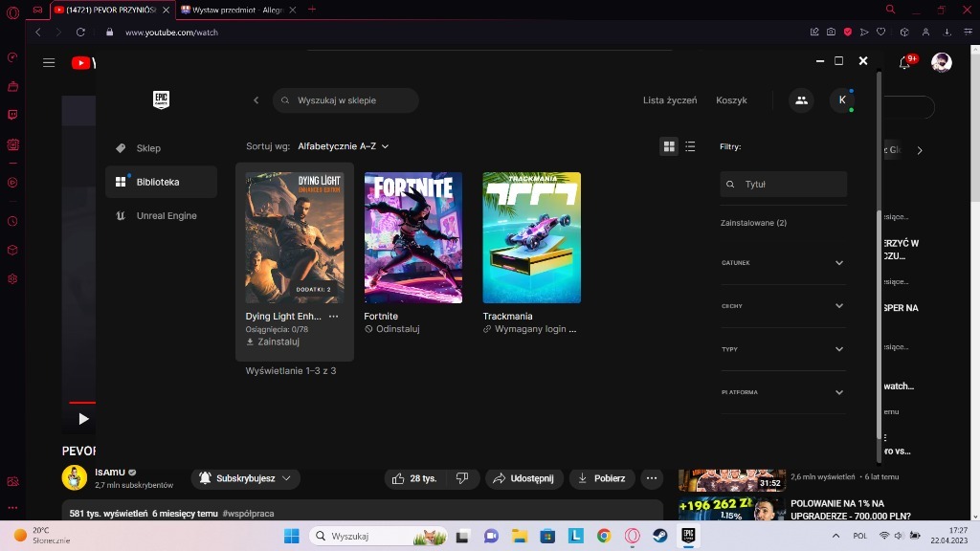Open File Explorer from the taskbar
Viewport: 980px width, 551px height.
[x=520, y=536]
